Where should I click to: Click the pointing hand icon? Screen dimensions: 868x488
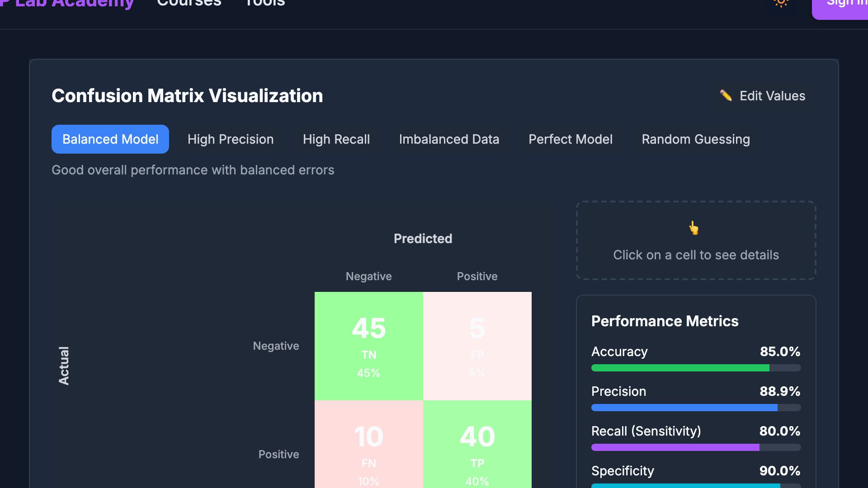(693, 228)
